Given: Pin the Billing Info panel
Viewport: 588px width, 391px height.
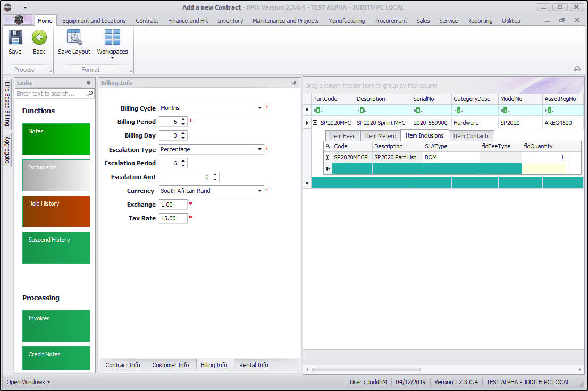Looking at the screenshot, I should [x=294, y=83].
